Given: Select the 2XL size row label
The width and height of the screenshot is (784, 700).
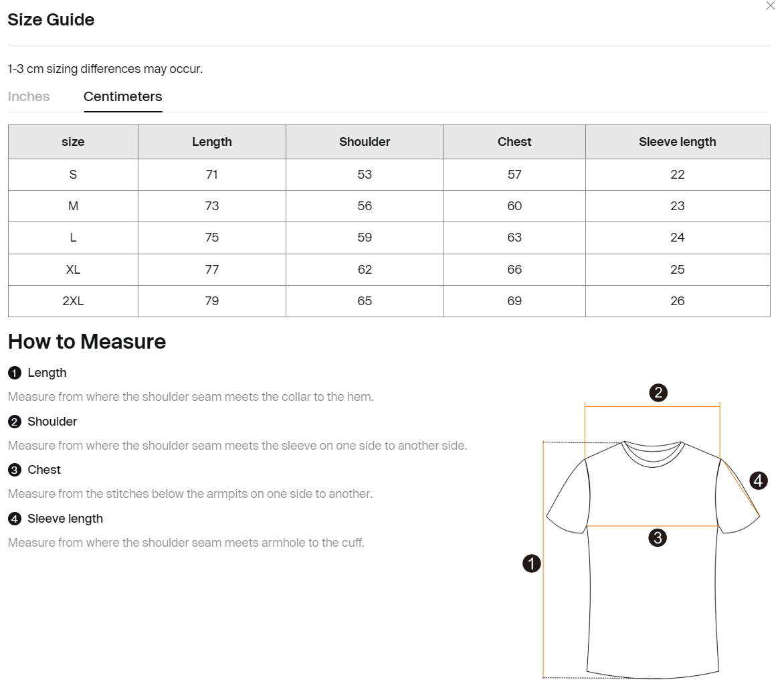Looking at the screenshot, I should [x=73, y=301].
